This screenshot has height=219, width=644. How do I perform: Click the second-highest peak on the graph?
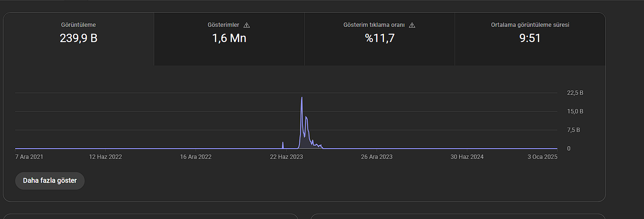[306, 117]
